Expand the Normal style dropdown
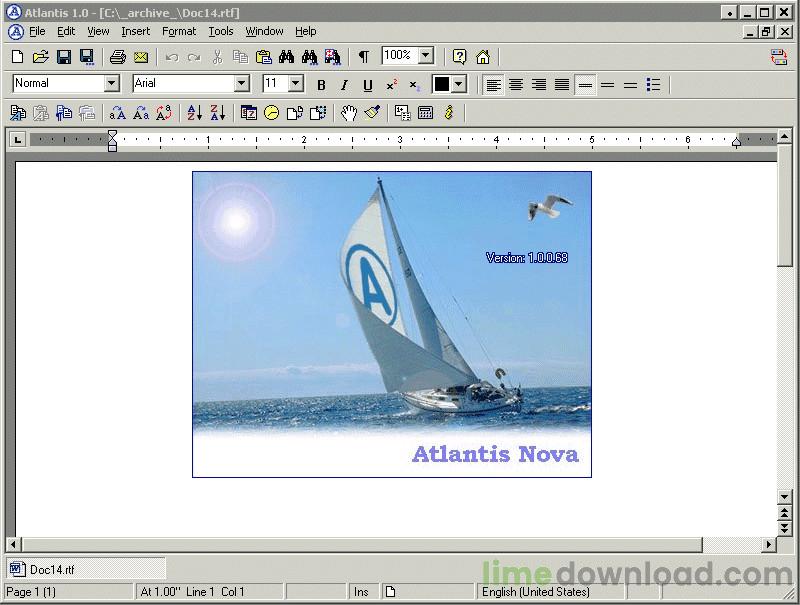The height and width of the screenshot is (605, 800). [x=111, y=84]
